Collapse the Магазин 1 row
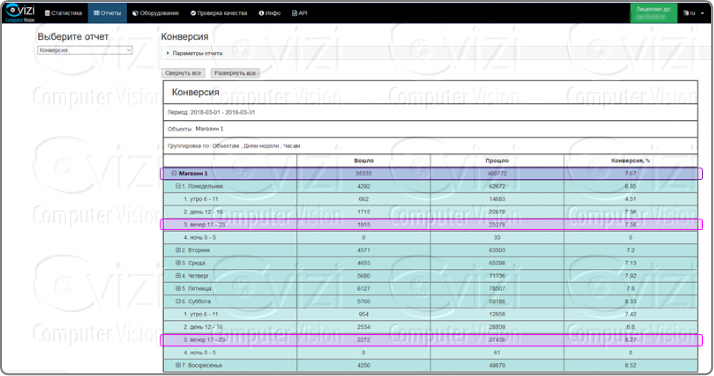This screenshot has width=714, height=376. pyautogui.click(x=174, y=173)
